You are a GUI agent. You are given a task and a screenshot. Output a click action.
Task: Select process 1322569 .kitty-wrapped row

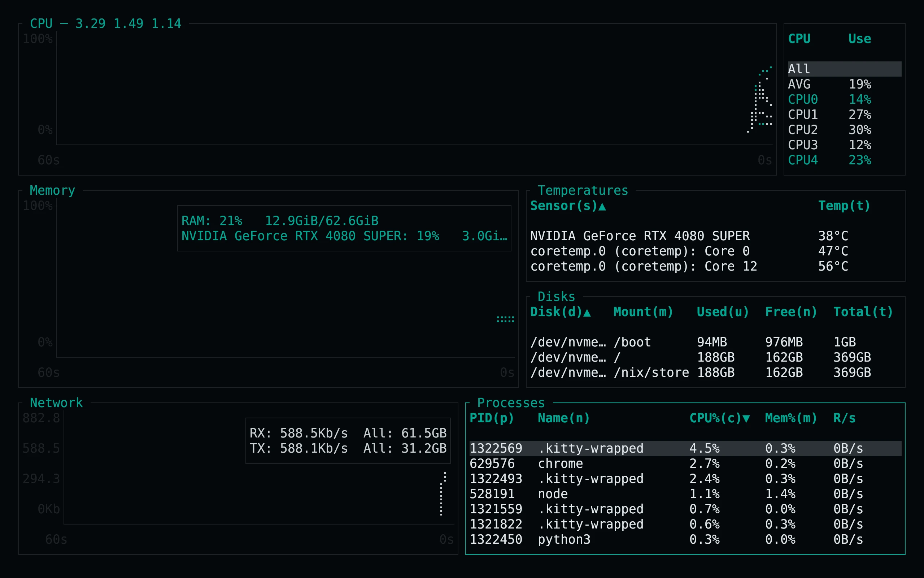pyautogui.click(x=685, y=448)
